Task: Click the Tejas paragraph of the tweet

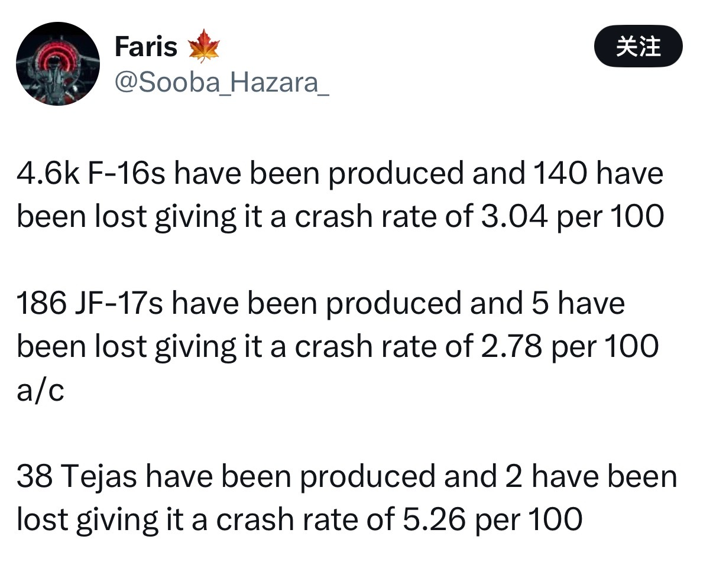Action: coord(346,498)
